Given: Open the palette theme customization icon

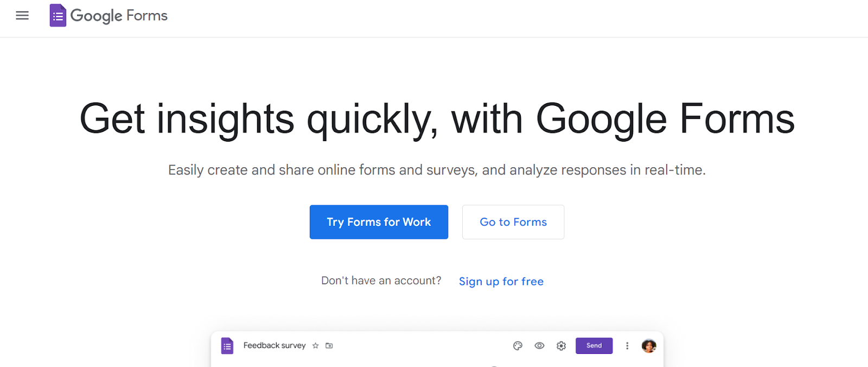Looking at the screenshot, I should point(518,346).
